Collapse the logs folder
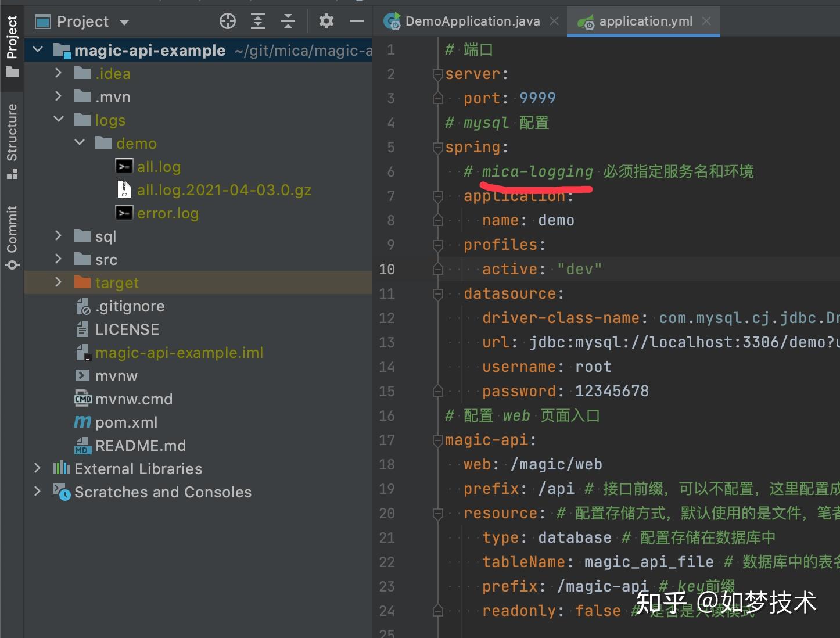 tap(59, 119)
